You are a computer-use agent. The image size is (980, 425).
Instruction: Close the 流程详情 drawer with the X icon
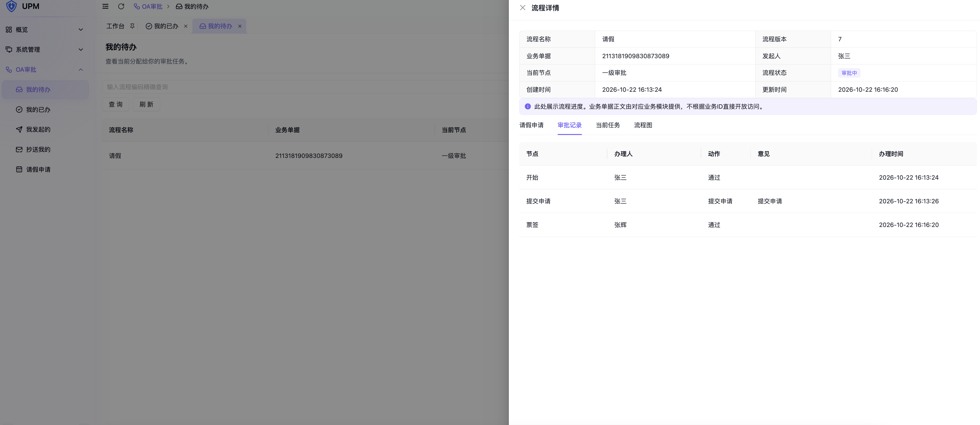[x=523, y=7]
